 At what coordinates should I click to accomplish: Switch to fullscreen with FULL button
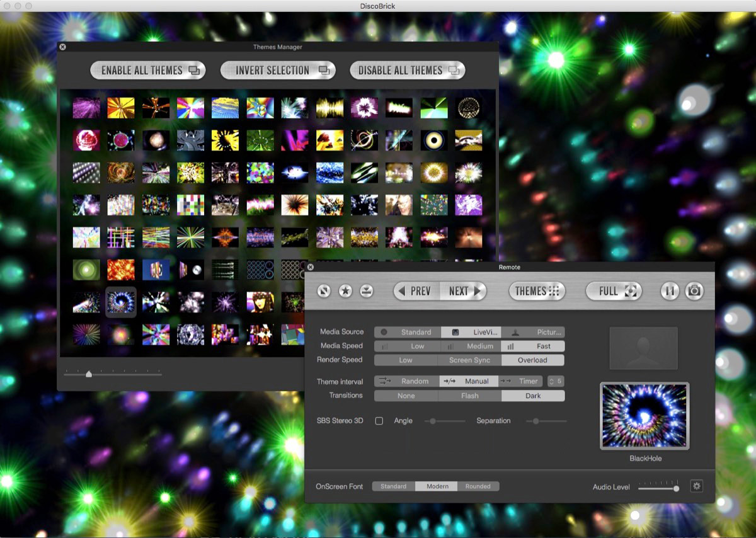(614, 291)
